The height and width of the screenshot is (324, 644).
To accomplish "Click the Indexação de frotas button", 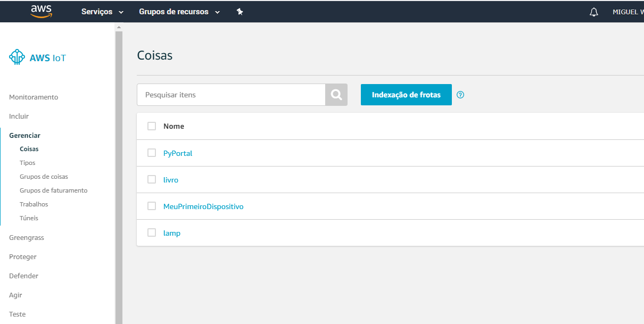I will [406, 95].
